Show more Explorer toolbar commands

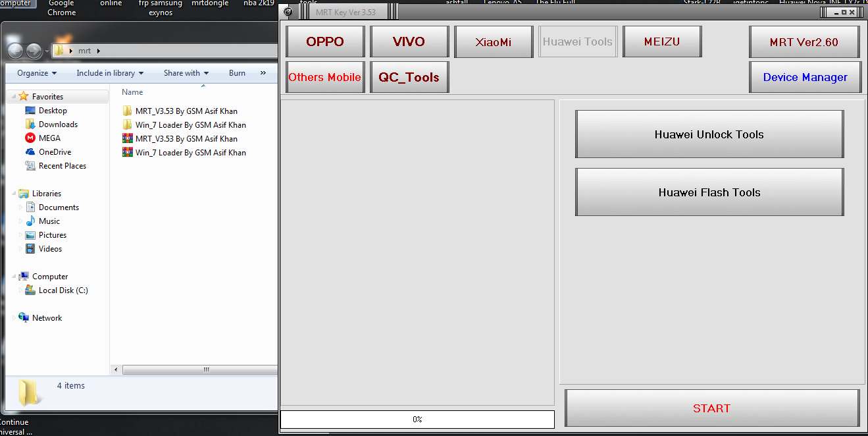[x=263, y=73]
